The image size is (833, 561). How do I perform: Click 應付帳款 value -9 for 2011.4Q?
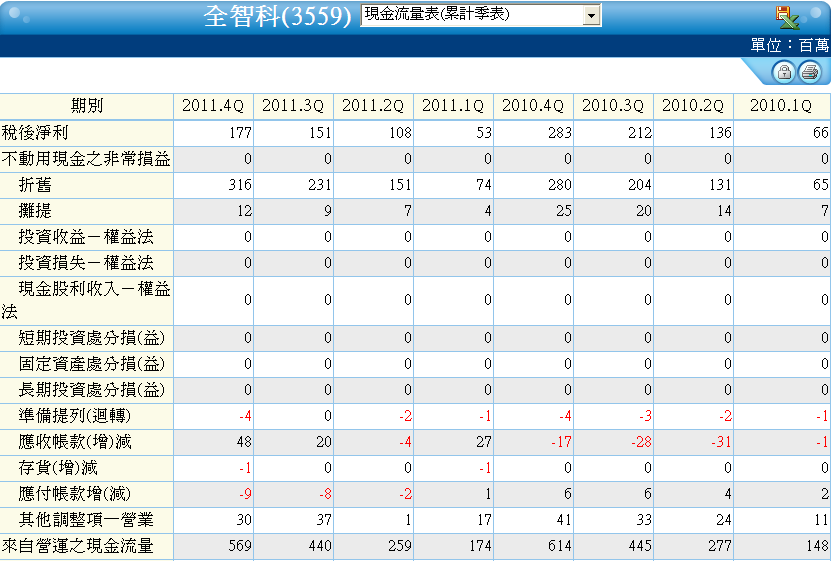click(x=245, y=494)
